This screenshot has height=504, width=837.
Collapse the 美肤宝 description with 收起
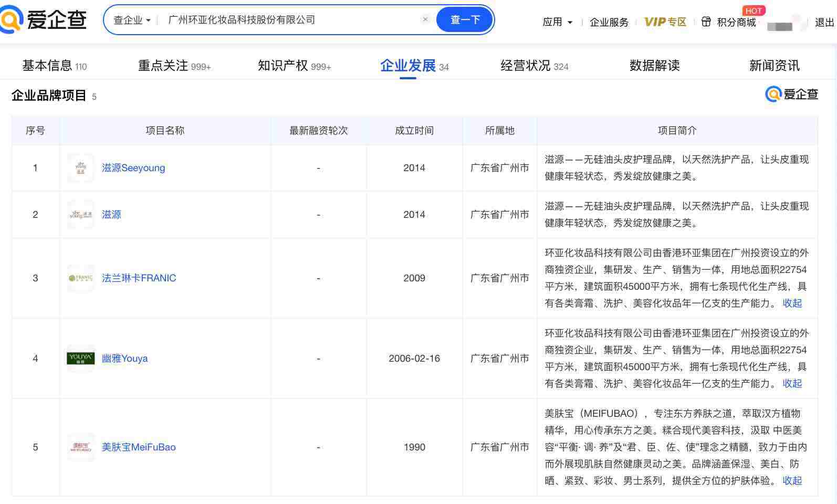(x=792, y=481)
